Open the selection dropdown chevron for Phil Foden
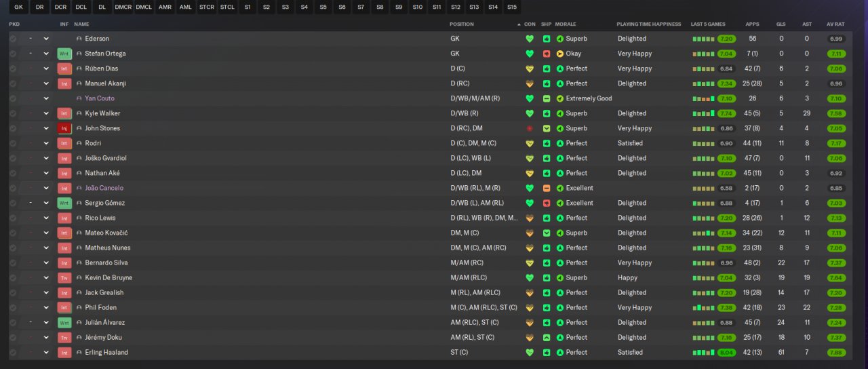 point(46,307)
